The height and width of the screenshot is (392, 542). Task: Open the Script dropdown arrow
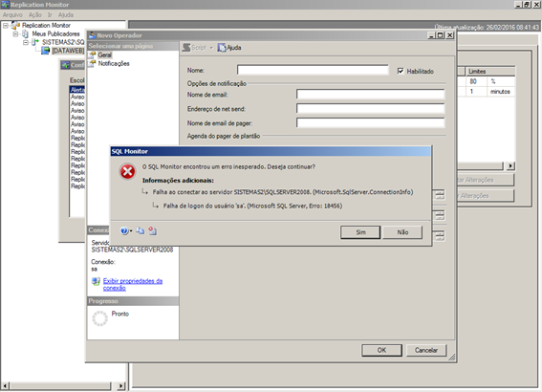click(x=211, y=48)
